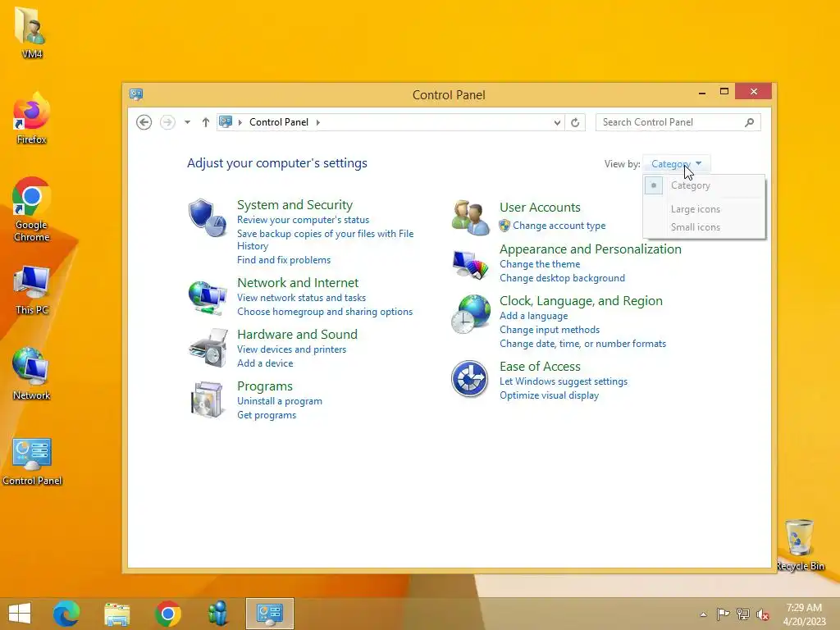Click the search magnifier icon
840x630 pixels.
coord(750,122)
